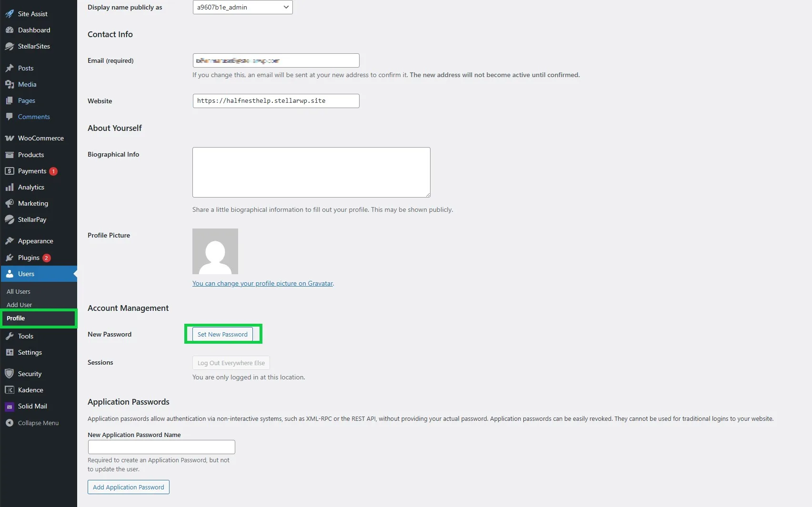Select the Media library icon
Viewport: 812px width, 507px height.
[10, 84]
